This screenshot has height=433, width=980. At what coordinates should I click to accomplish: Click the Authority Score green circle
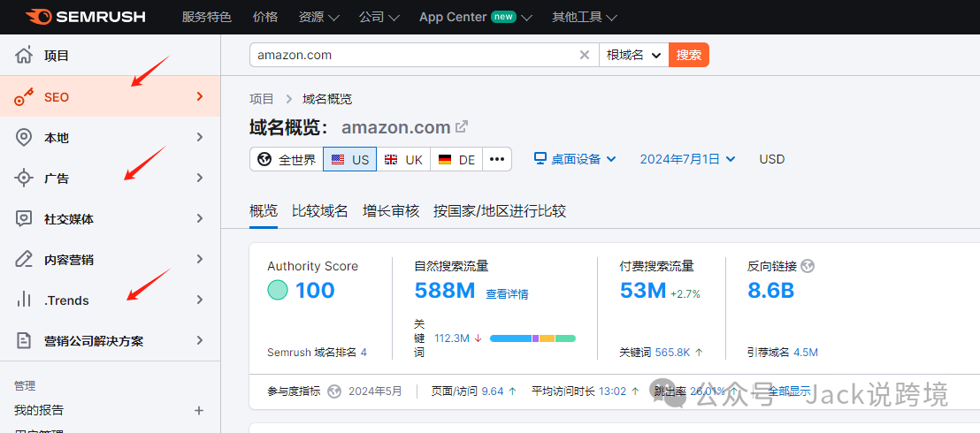278,290
